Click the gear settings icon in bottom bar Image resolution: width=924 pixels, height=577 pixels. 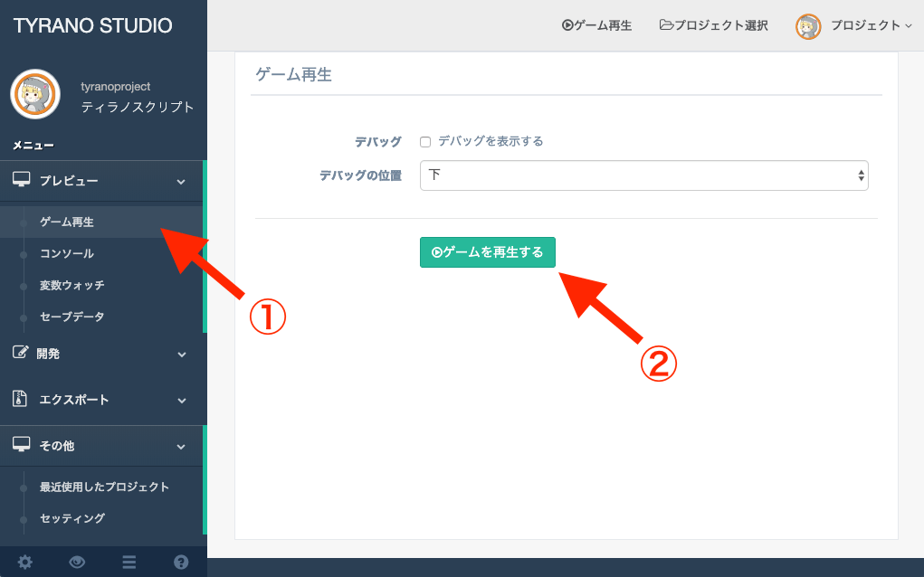(24, 562)
